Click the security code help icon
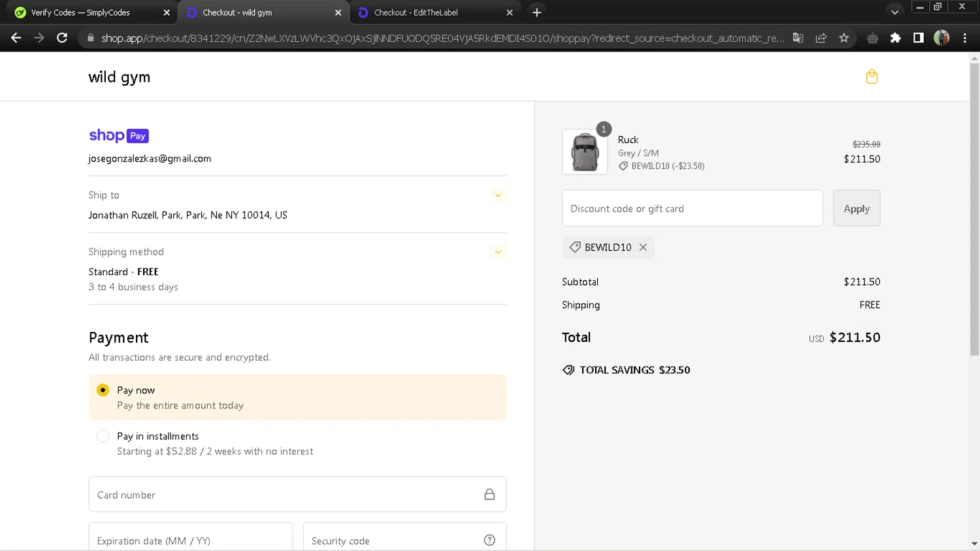The height and width of the screenshot is (551, 980). [x=489, y=540]
